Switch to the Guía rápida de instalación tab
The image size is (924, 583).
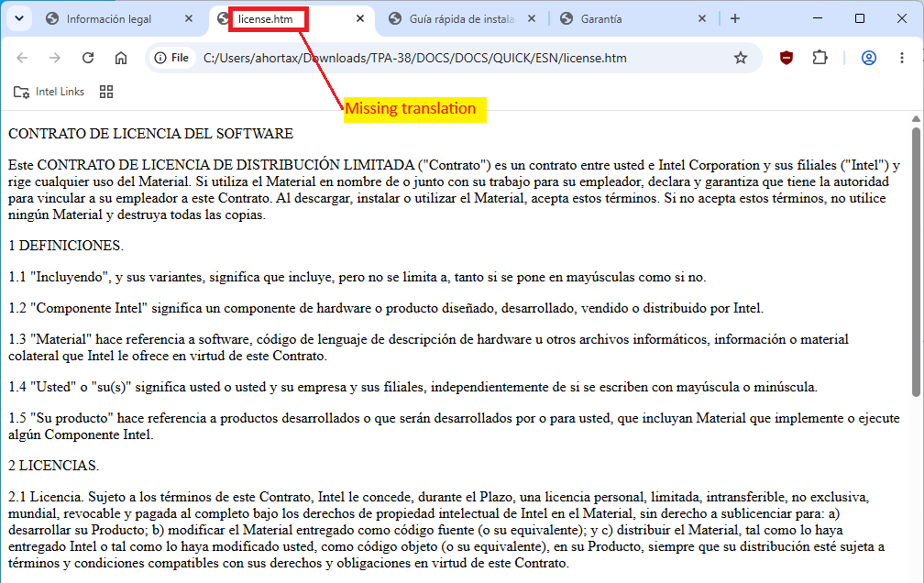(x=461, y=19)
